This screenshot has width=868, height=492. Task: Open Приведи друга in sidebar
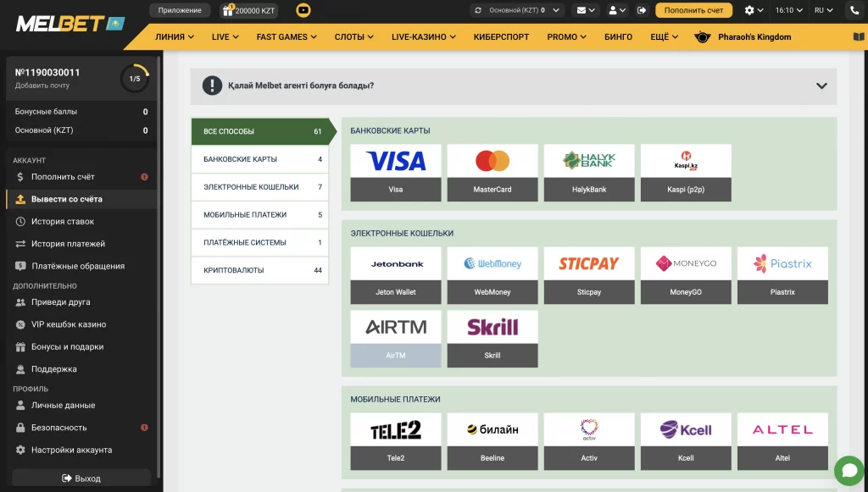click(81, 302)
